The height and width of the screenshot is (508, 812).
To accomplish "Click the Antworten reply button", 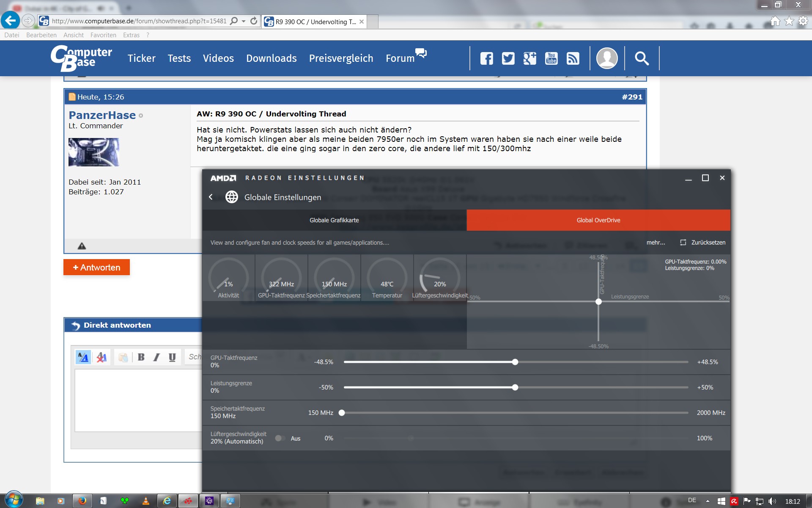I will [96, 267].
